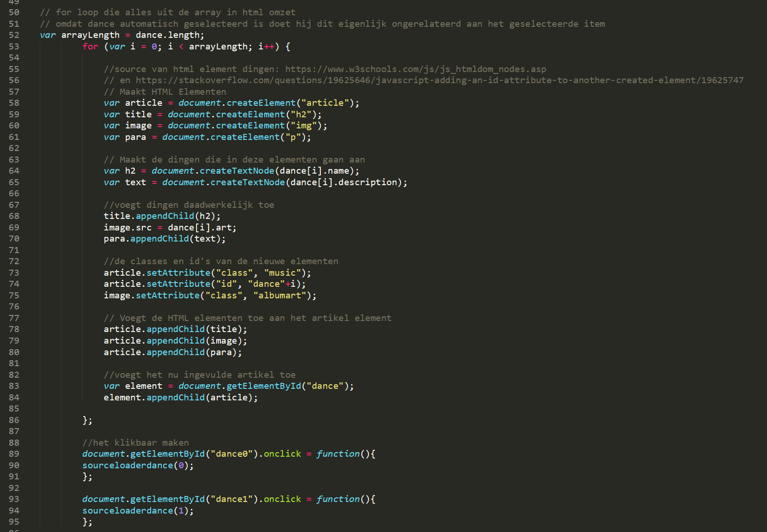
Task: Click the 'for' keyword on line 53
Action: [90, 47]
